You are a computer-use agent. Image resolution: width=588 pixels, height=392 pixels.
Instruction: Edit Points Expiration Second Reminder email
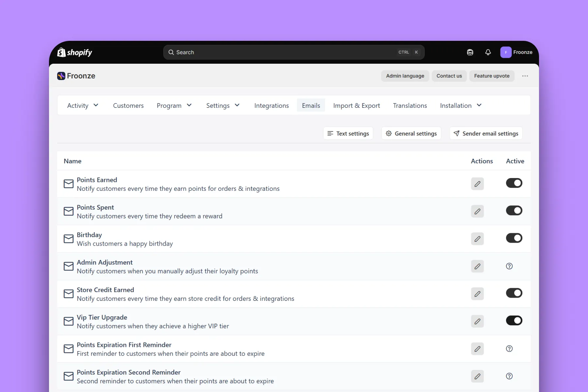(477, 376)
